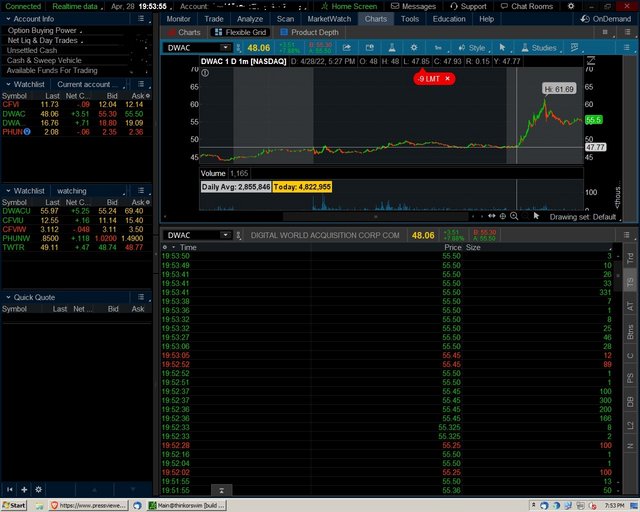Screen dimensions: 640x512
Task: Select the Trade tab
Action: 213,19
